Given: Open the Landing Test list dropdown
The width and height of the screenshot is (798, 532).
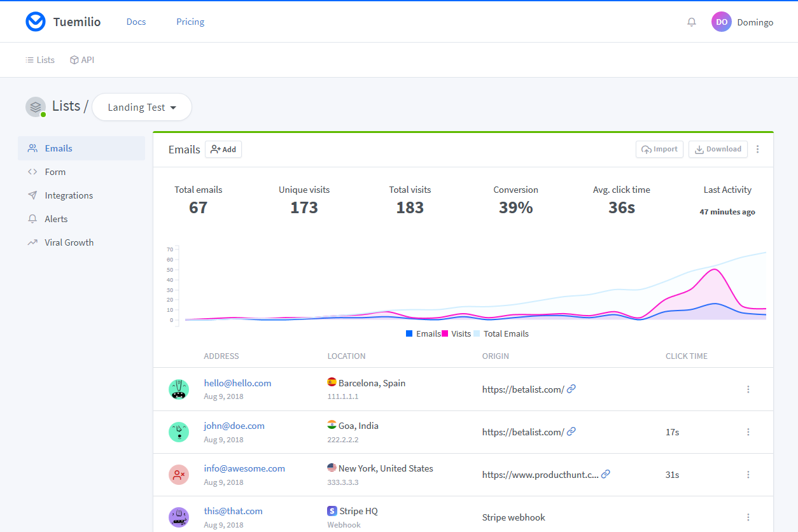Looking at the screenshot, I should (141, 107).
